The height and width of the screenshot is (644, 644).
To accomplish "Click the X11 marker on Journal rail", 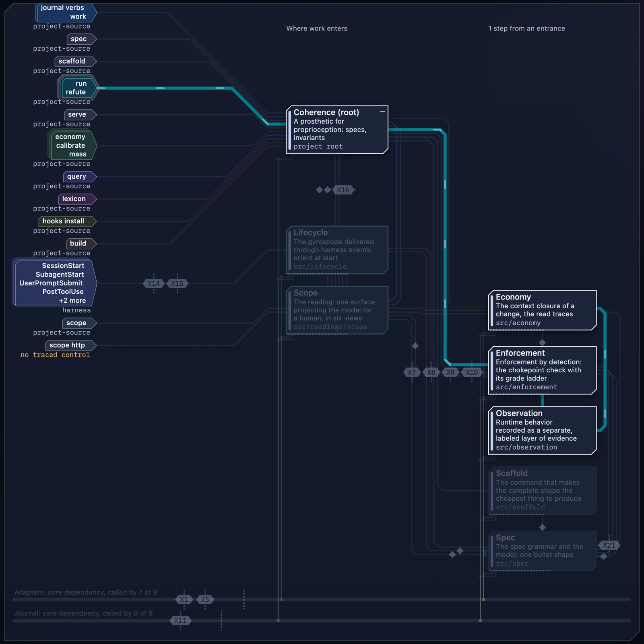I will tap(180, 621).
